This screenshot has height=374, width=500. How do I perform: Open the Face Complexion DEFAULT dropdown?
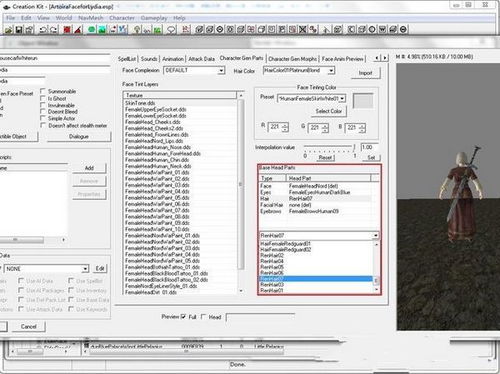click(x=194, y=70)
